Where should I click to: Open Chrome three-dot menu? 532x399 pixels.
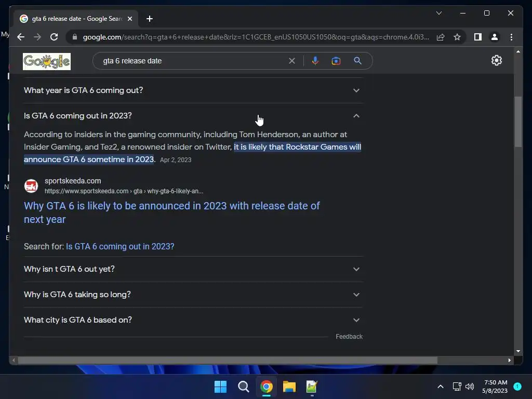511,37
